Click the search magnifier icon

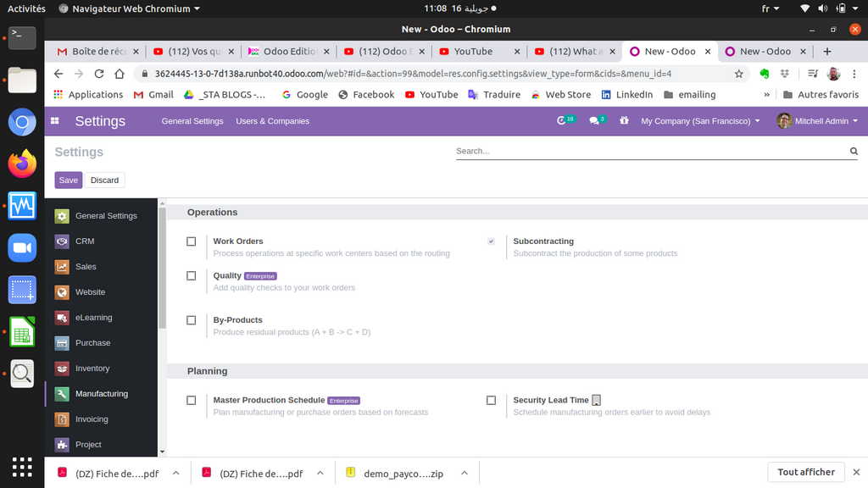coord(854,152)
